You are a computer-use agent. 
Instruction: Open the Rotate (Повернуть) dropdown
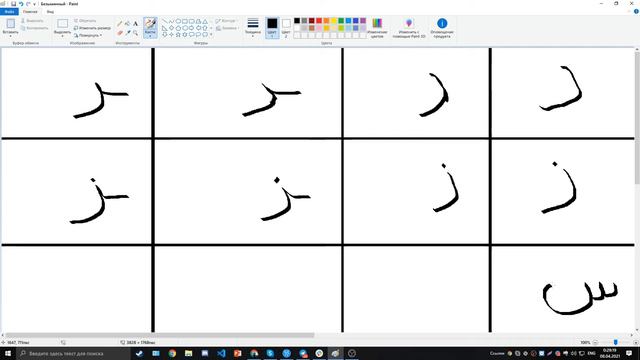pos(88,36)
